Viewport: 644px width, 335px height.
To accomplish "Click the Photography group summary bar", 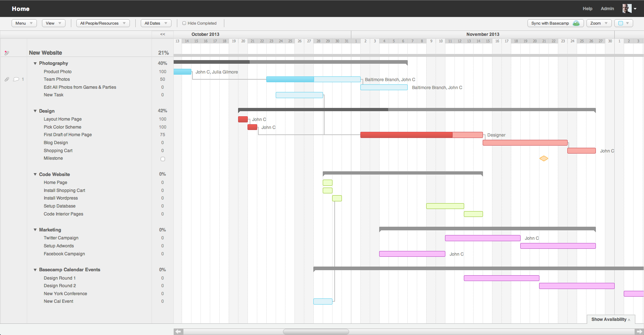I will pyautogui.click(x=291, y=62).
